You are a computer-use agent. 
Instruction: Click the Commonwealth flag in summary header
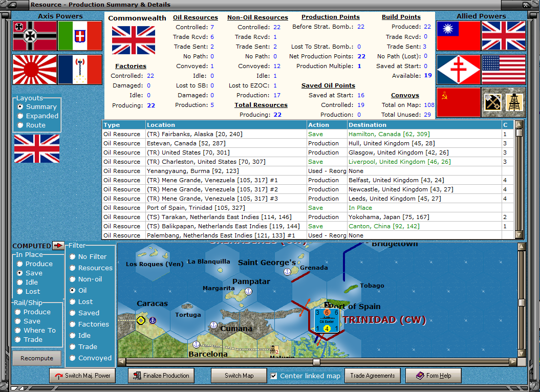(x=134, y=40)
